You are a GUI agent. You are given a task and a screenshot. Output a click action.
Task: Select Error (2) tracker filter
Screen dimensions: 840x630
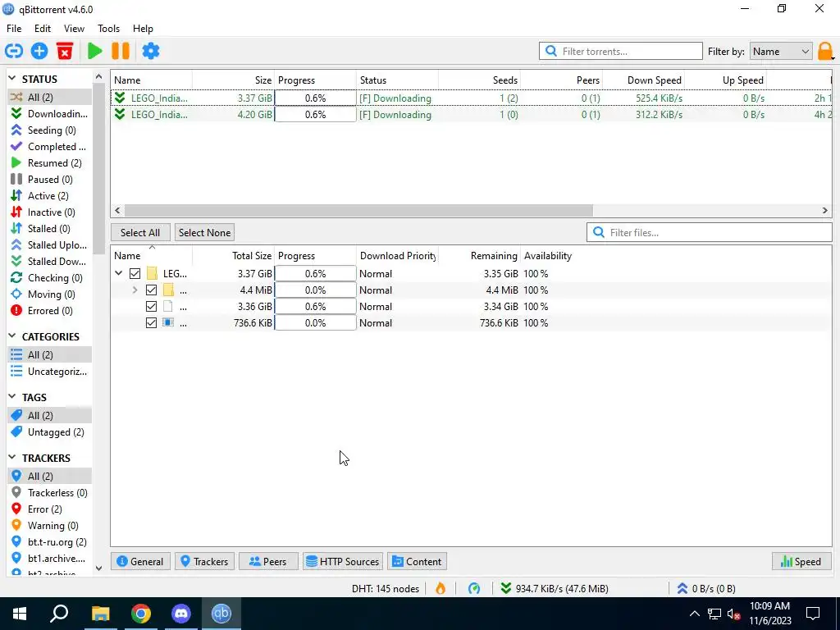pyautogui.click(x=48, y=509)
